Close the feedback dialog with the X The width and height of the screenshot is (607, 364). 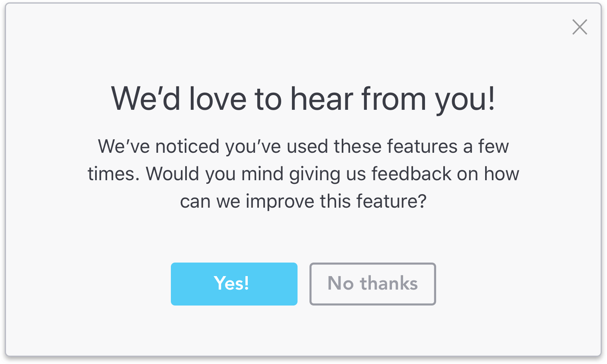[580, 27]
